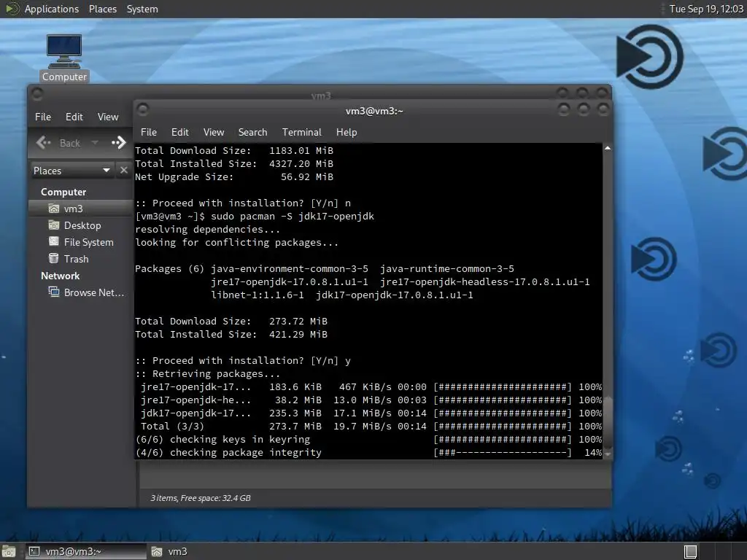Click the Total Download Size 273.72 MiB line

point(231,321)
